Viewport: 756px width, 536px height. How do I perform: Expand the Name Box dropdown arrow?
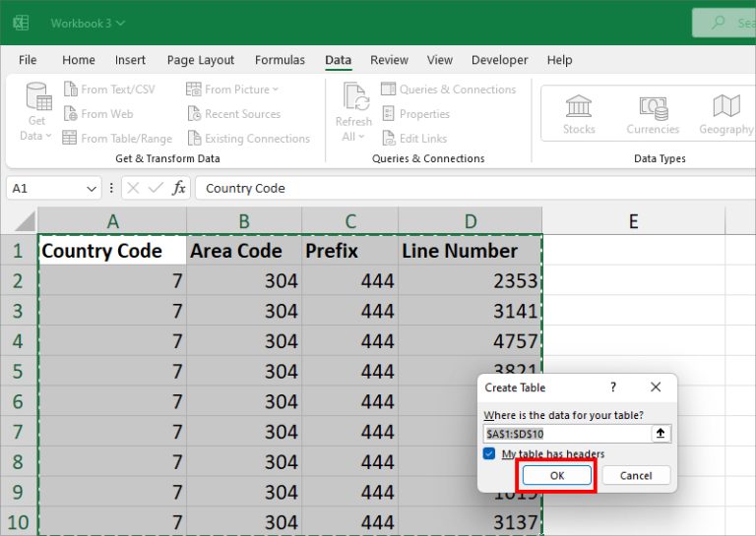(92, 188)
